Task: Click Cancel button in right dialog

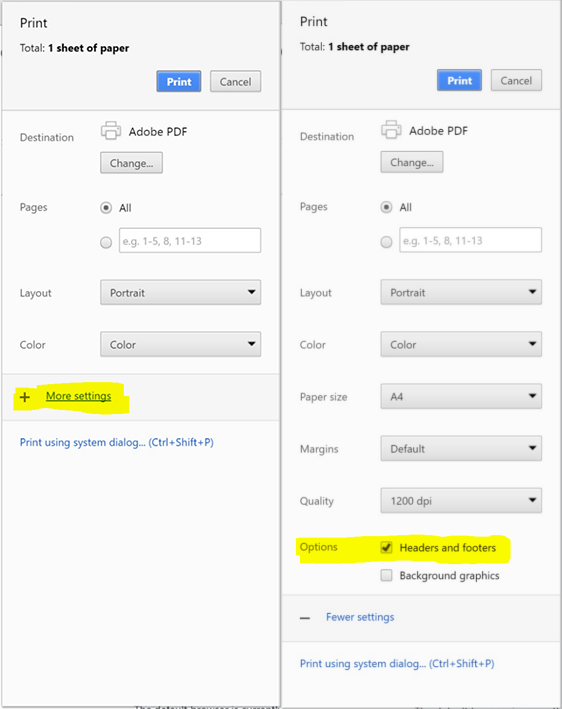Action: coord(516,80)
